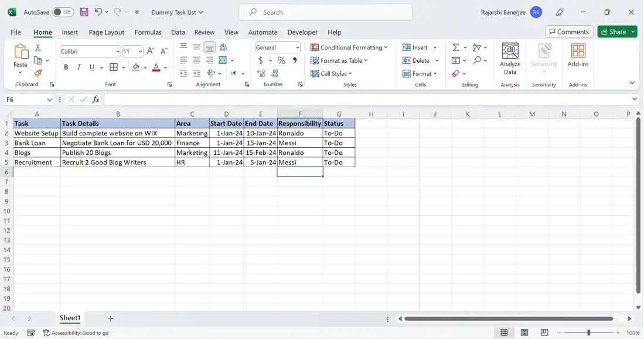This screenshot has width=644, height=339.
Task: Click the Delete cells button
Action: [416, 60]
